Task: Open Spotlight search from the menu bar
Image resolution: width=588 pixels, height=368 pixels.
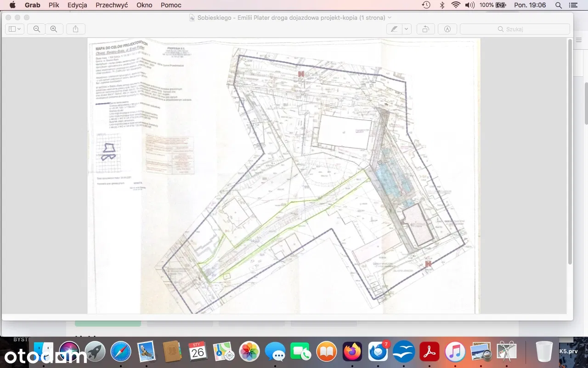Action: point(559,5)
